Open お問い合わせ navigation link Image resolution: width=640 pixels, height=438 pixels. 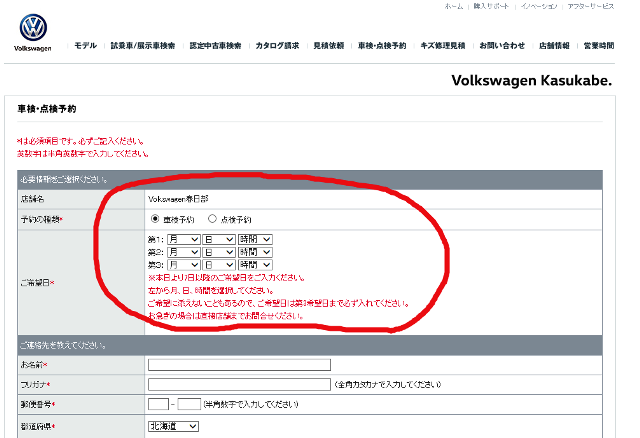502,45
